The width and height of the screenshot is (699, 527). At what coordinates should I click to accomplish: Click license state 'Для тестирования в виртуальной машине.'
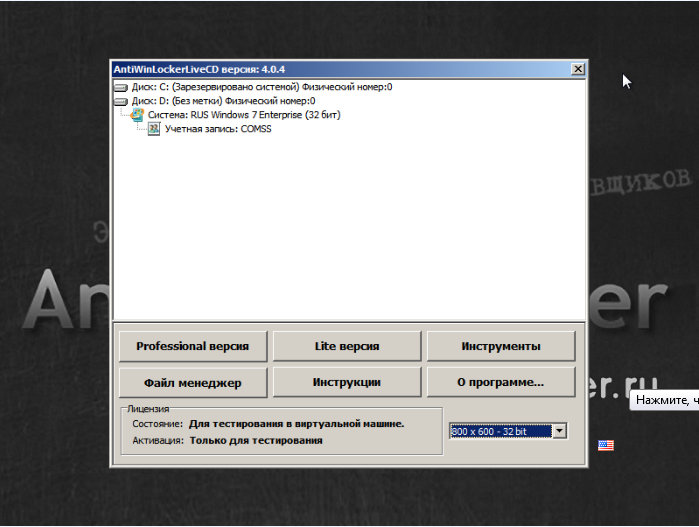tap(296, 424)
